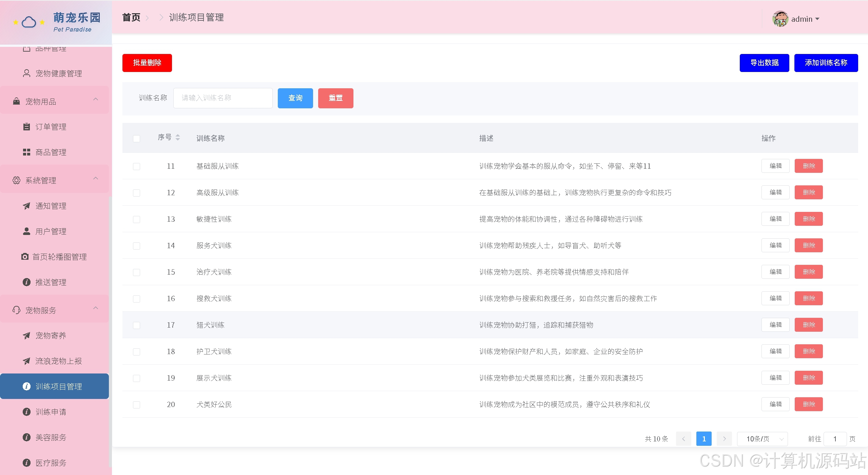This screenshot has height=475, width=868.
Task: Click the 添加训练名称 button
Action: pos(826,63)
